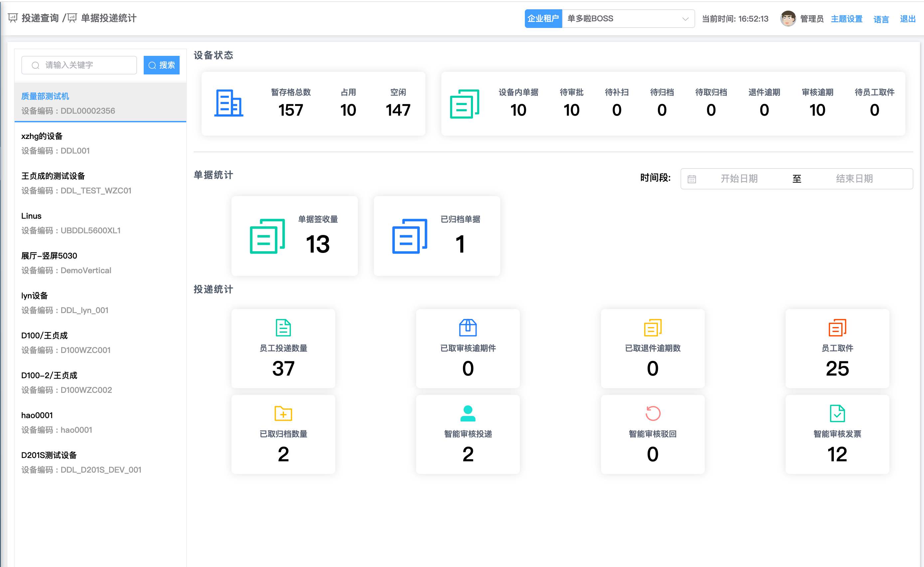Click the yellow folder-plus icon above 已取归档数量
The width and height of the screenshot is (924, 567).
(283, 414)
